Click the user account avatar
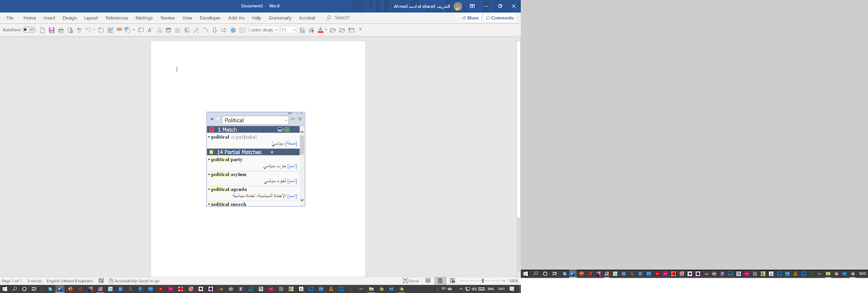The image size is (868, 293). pos(458,6)
